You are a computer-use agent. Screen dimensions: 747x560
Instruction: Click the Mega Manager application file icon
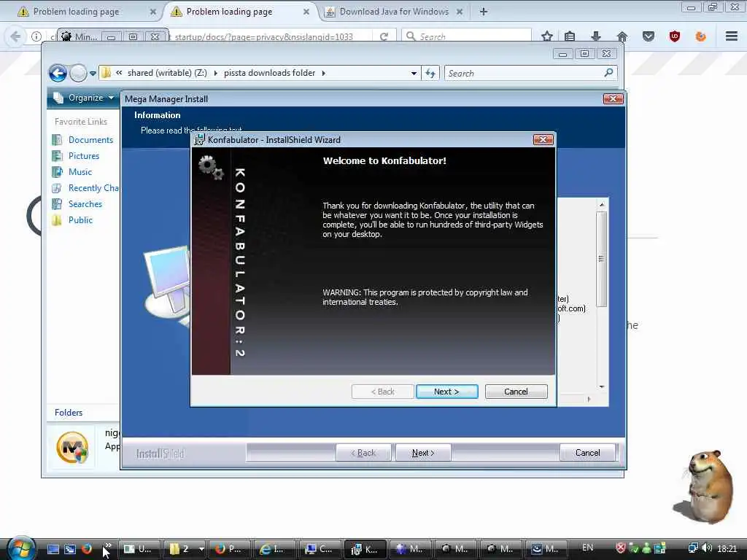click(x=72, y=447)
